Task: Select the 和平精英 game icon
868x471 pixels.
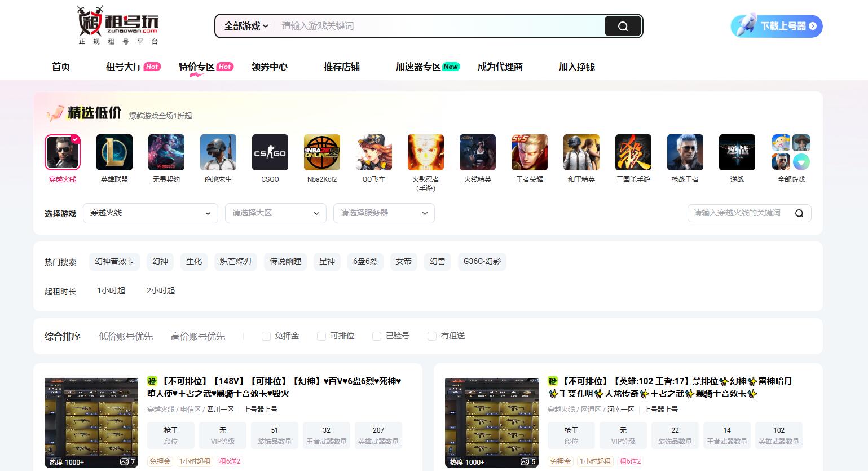Action: tap(581, 152)
